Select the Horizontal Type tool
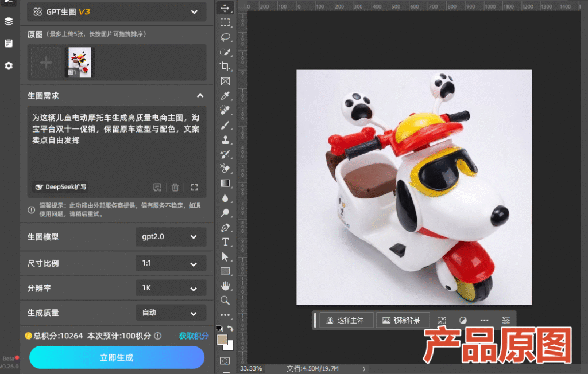The image size is (588, 374). (225, 242)
